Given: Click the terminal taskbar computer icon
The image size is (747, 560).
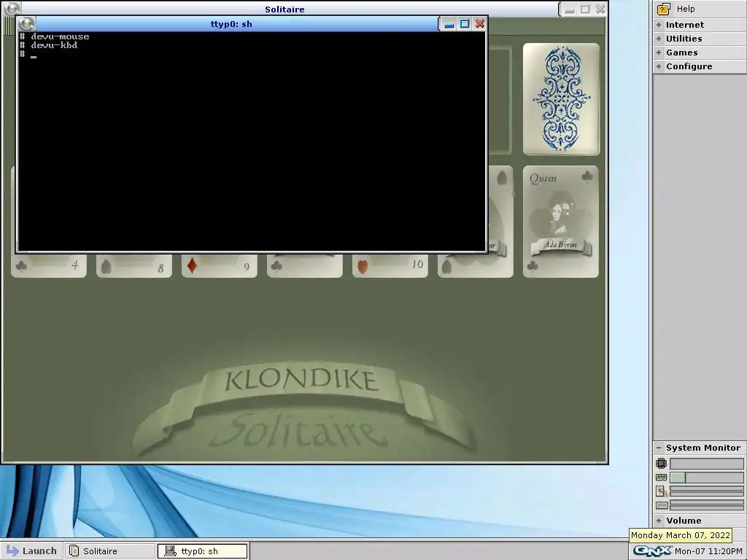Looking at the screenshot, I should click(x=170, y=551).
